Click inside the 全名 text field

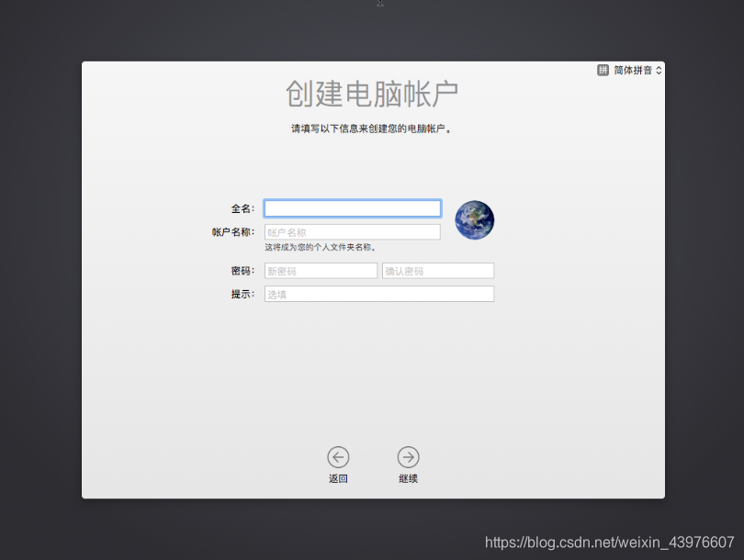click(x=352, y=208)
